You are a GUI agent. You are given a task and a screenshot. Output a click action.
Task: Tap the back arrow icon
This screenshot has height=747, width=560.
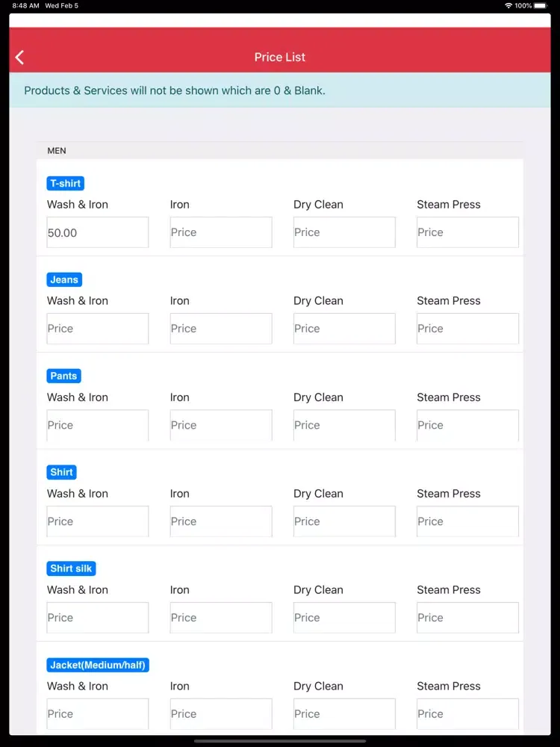(20, 58)
